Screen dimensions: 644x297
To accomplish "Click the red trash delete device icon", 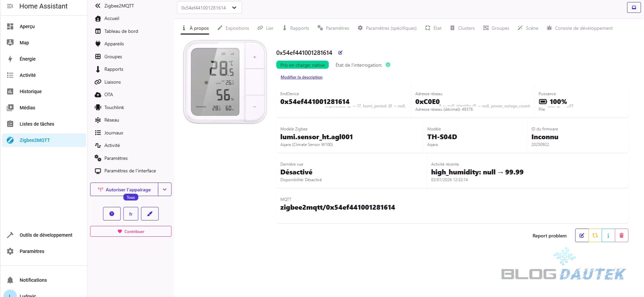I will click(x=621, y=235).
